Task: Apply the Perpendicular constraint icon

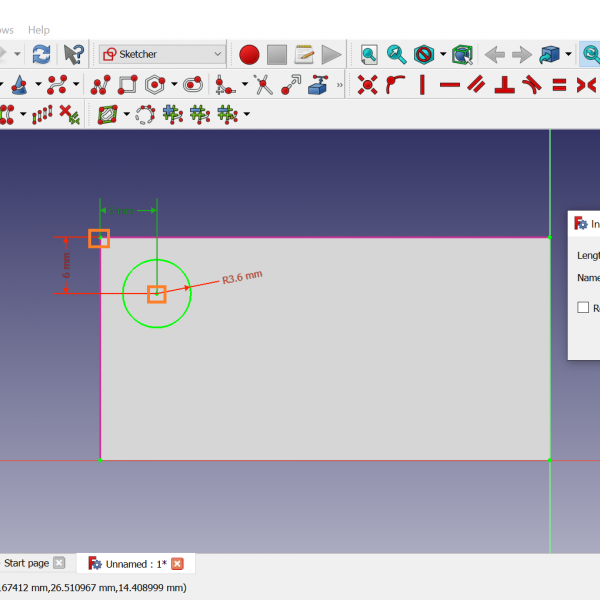Action: [x=505, y=85]
